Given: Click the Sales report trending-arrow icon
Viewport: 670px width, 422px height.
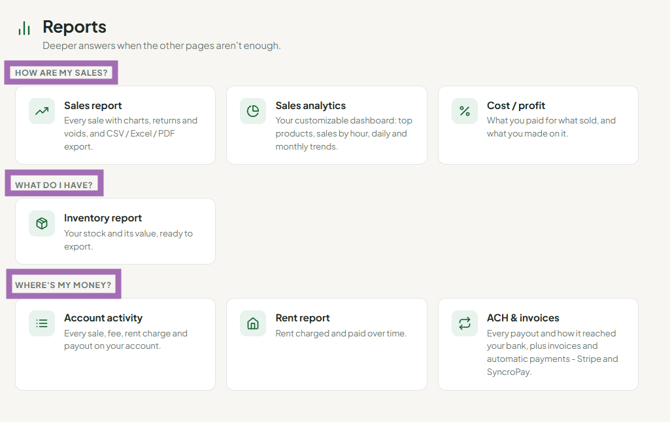Looking at the screenshot, I should click(x=42, y=111).
